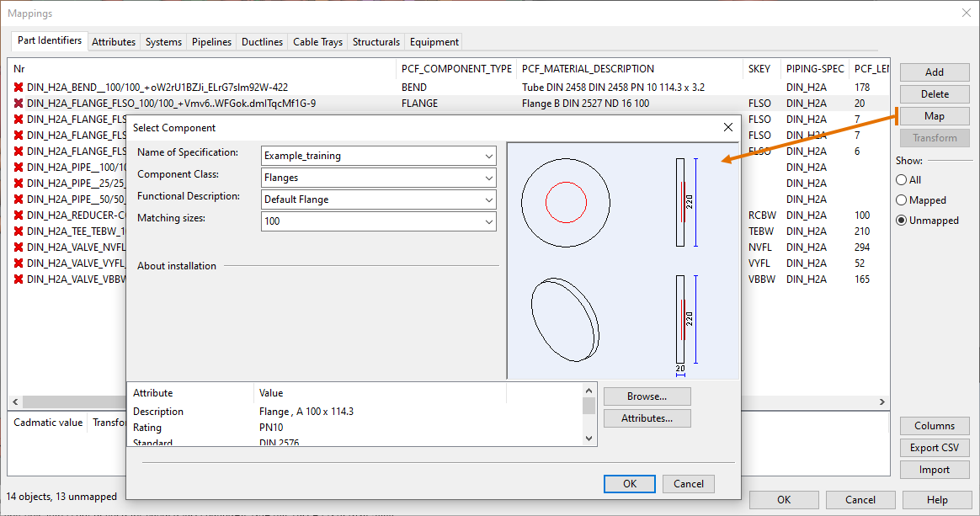This screenshot has height=516, width=980.
Task: Select the All show filter
Action: coord(902,180)
